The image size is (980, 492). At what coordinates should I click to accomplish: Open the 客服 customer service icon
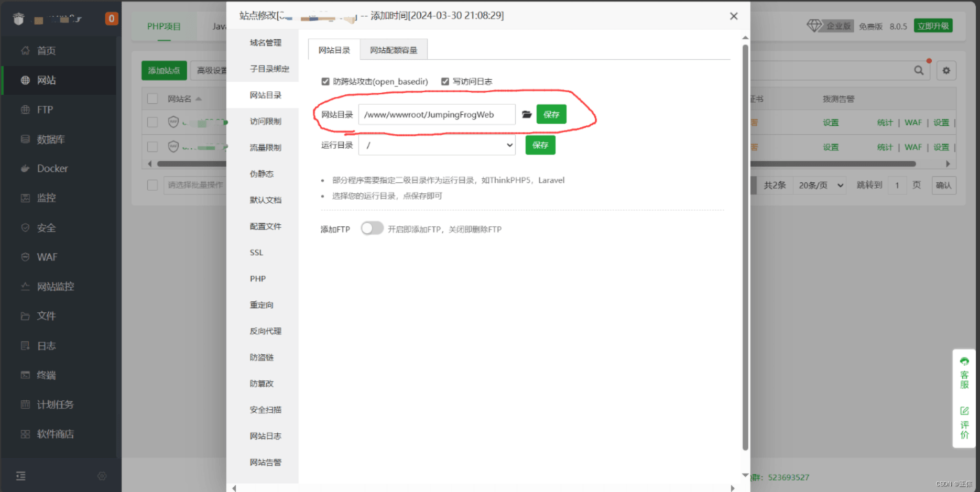(964, 362)
